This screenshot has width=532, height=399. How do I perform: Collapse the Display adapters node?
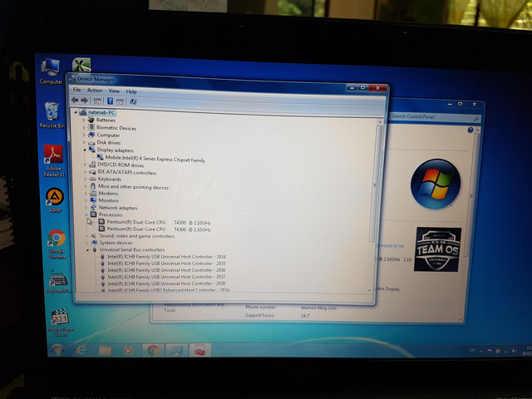tap(85, 150)
